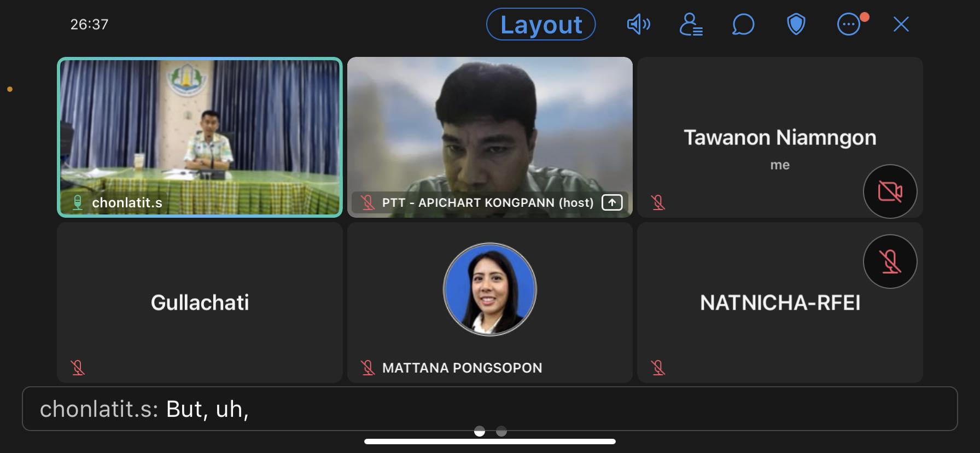Go to first page indicator dot
Viewport: 980px width, 453px height.
tap(480, 431)
